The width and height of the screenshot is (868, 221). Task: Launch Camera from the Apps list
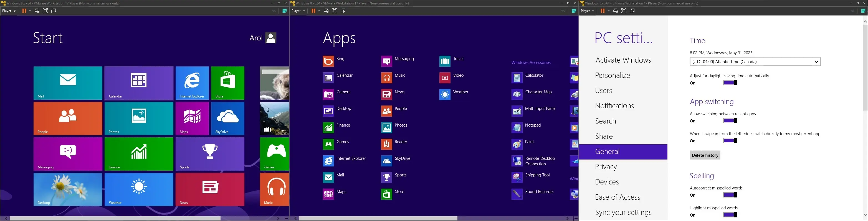point(337,94)
